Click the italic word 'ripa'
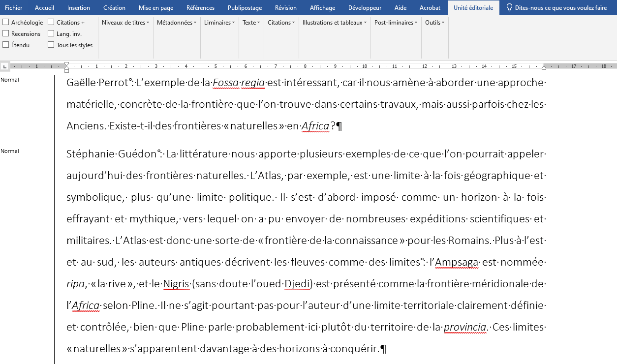This screenshot has width=617, height=364. pos(75,284)
